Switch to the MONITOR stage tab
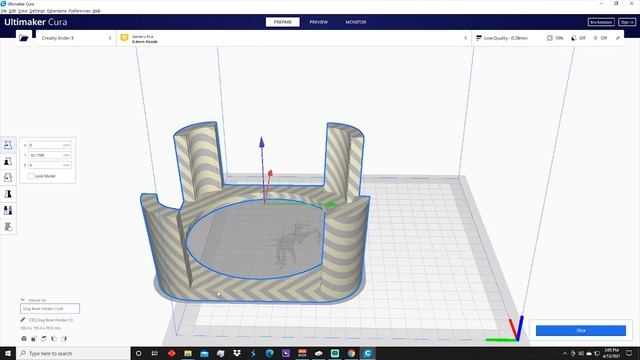This screenshot has width=640, height=360. [356, 22]
